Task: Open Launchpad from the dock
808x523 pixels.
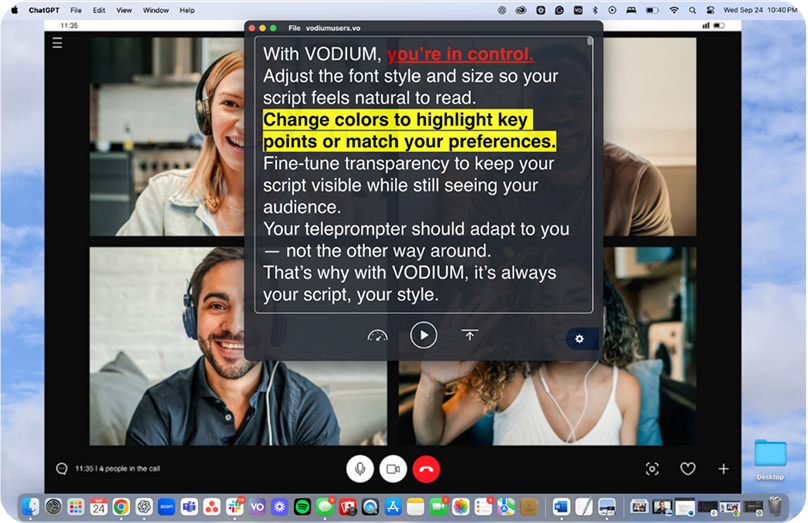Action: [x=76, y=508]
